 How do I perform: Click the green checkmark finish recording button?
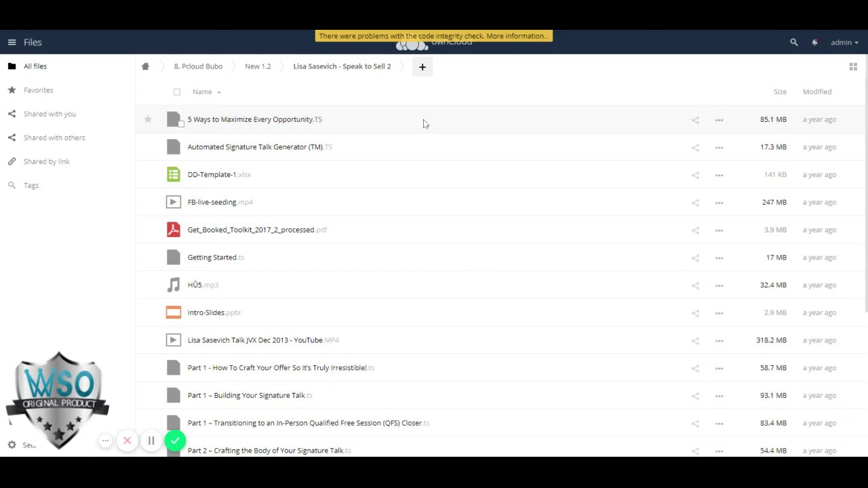coord(175,441)
